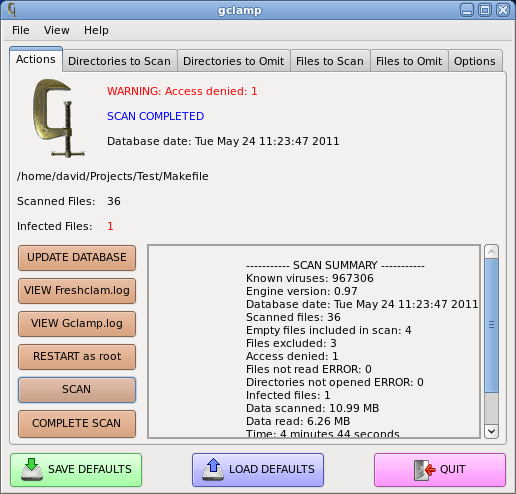Viewport: 516px width, 494px height.
Task: Open the Options tab
Action: (x=475, y=61)
